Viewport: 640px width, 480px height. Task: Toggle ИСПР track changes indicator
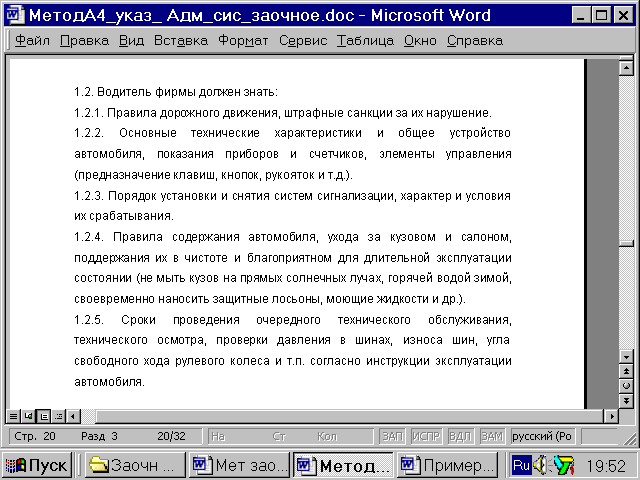pyautogui.click(x=426, y=436)
